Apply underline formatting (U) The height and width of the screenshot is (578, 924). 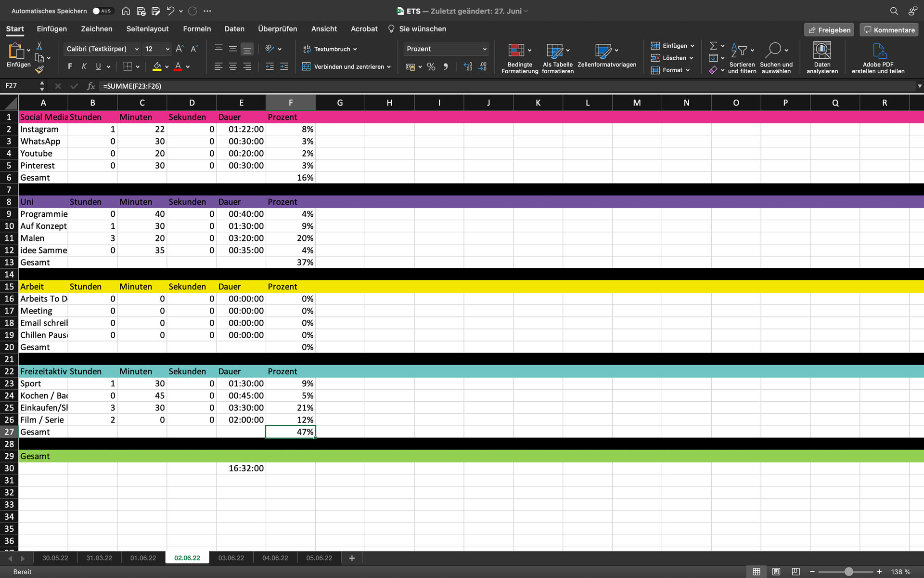tap(98, 66)
